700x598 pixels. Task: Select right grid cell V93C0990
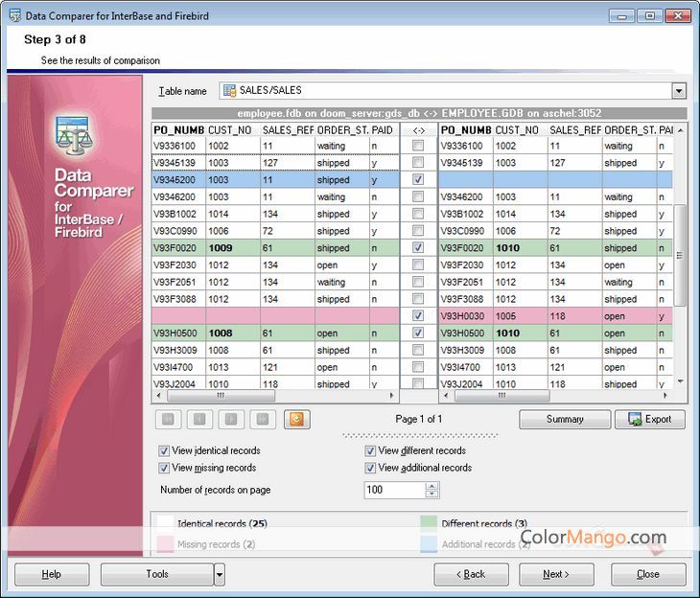tap(466, 231)
